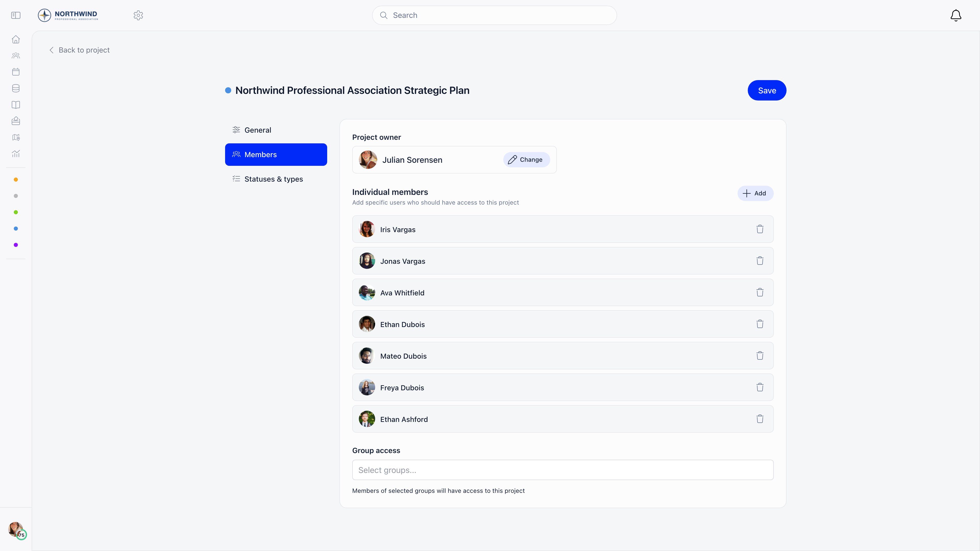Open the green dot project
Image resolution: width=980 pixels, height=551 pixels.
click(x=16, y=212)
